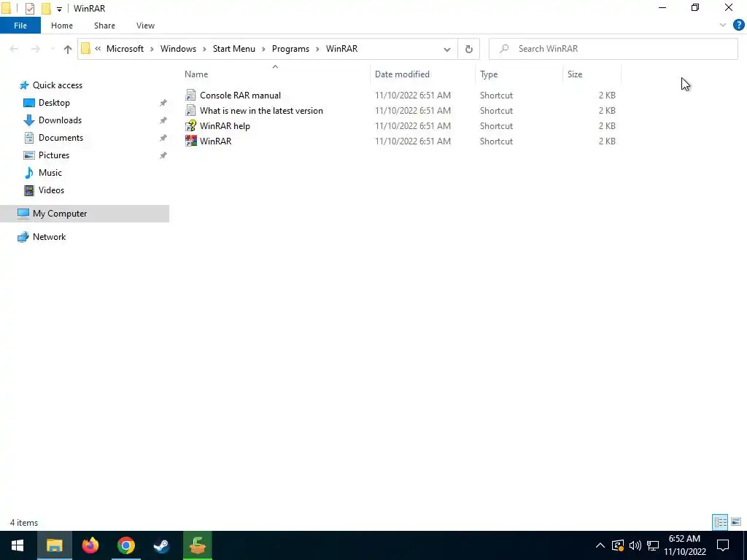The image size is (747, 560).
Task: Select the "Console RAR manual" file name
Action: pyautogui.click(x=240, y=96)
